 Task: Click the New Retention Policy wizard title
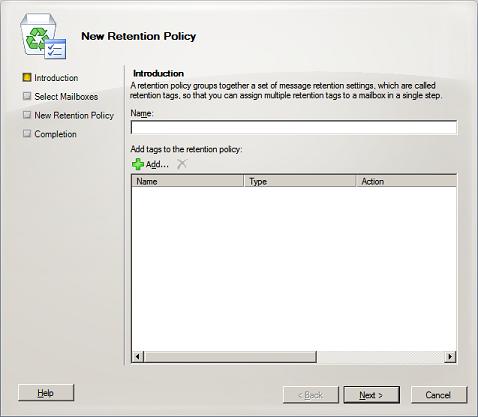pos(139,36)
